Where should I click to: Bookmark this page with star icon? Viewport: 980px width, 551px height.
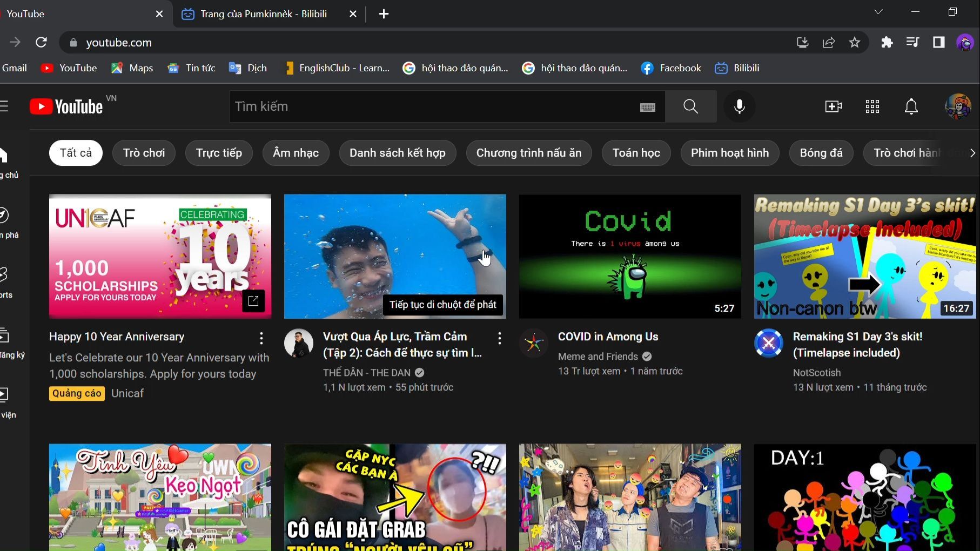point(854,42)
